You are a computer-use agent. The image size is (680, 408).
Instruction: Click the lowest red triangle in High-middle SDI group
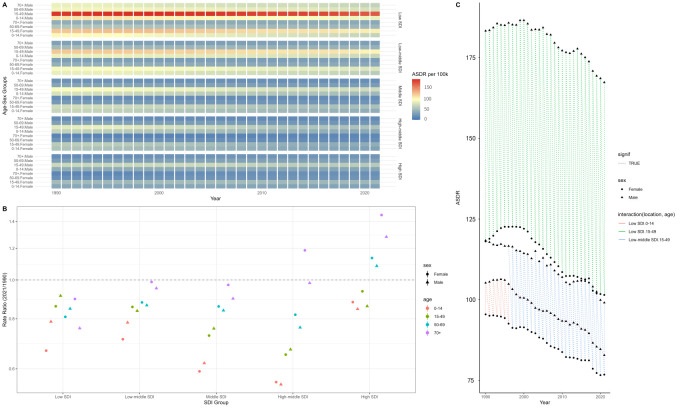pyautogui.click(x=281, y=384)
